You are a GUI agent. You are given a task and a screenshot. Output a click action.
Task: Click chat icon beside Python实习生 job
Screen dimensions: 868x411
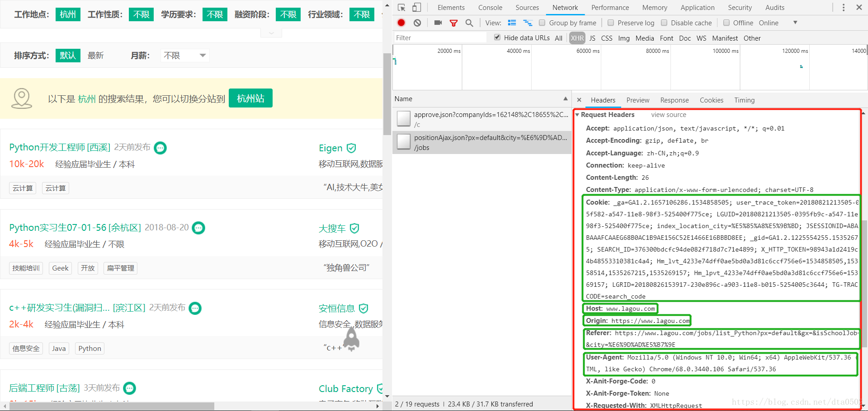[x=198, y=228]
